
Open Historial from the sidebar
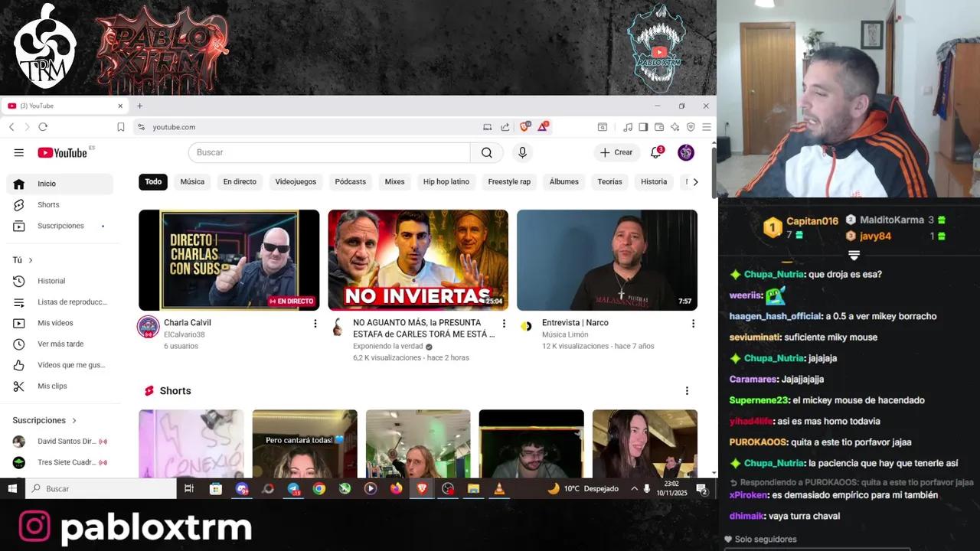[x=51, y=281]
